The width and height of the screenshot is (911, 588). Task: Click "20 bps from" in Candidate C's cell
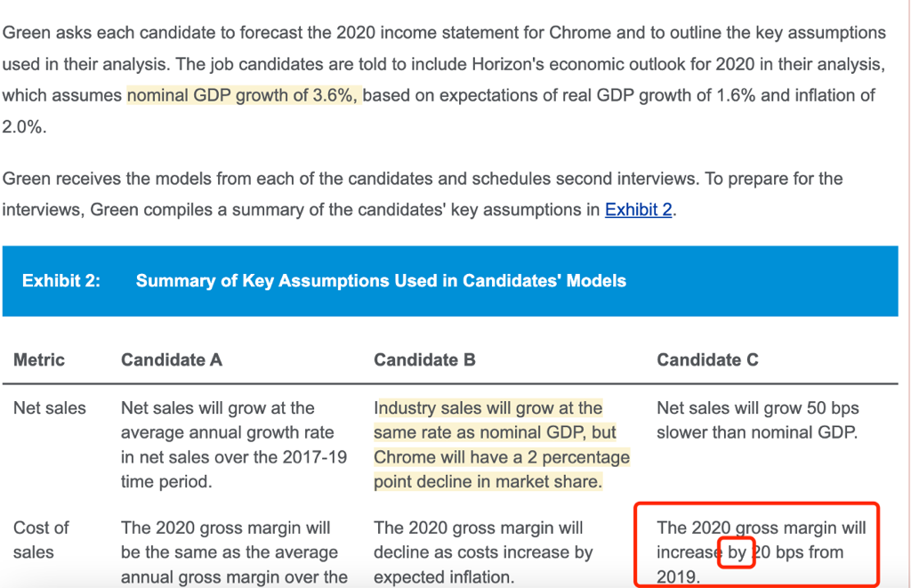pyautogui.click(x=798, y=552)
